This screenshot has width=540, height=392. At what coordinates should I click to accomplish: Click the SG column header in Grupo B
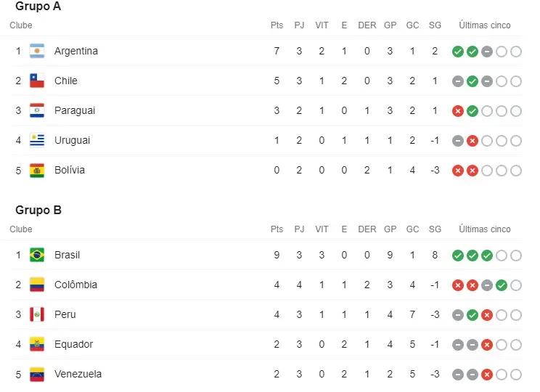pyautogui.click(x=435, y=229)
